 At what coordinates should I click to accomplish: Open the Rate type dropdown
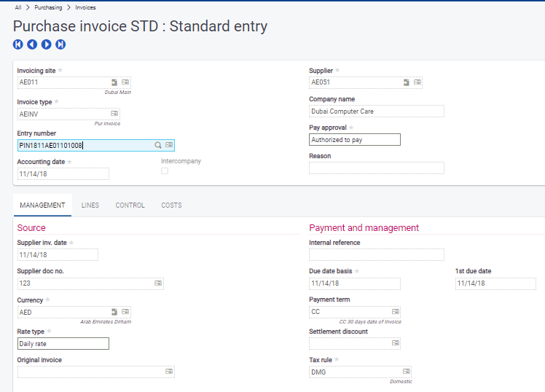63,343
